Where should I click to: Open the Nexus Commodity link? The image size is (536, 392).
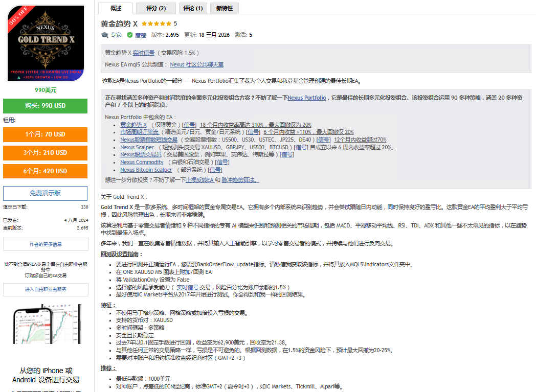[x=142, y=162]
